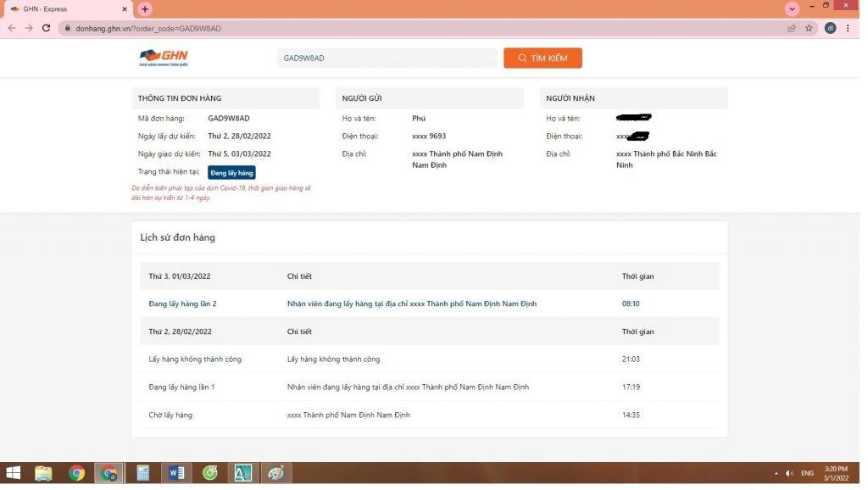Show hidden system tray icons

[776, 473]
